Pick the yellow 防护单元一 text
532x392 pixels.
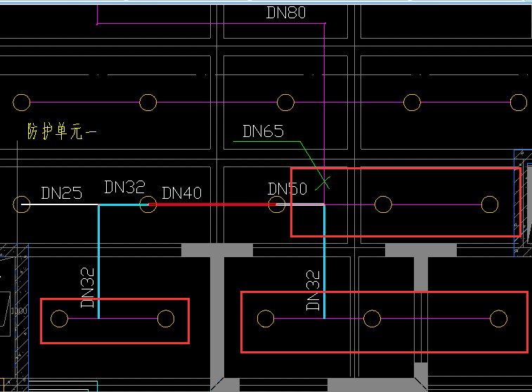(62, 131)
